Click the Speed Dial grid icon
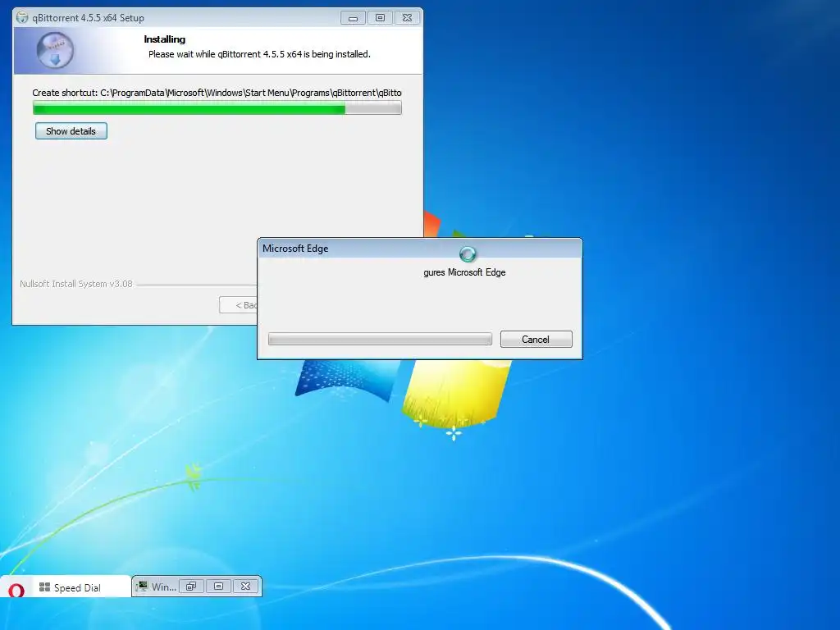 (x=44, y=587)
